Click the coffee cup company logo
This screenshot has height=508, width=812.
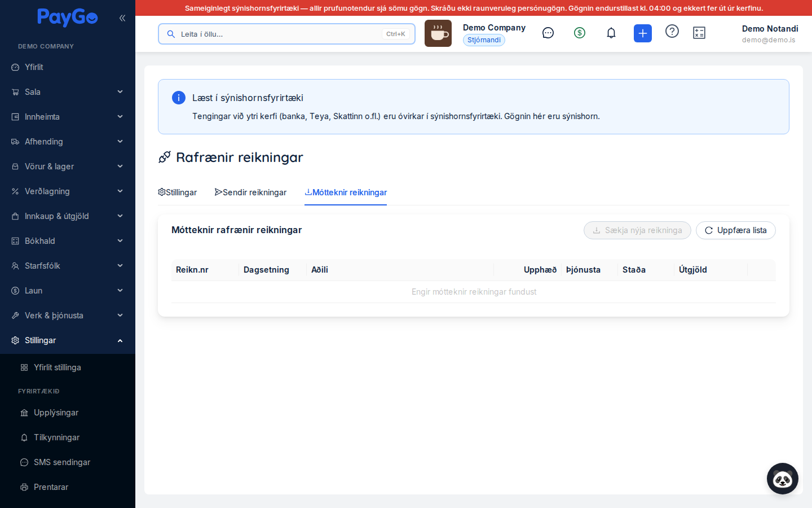pos(438,33)
